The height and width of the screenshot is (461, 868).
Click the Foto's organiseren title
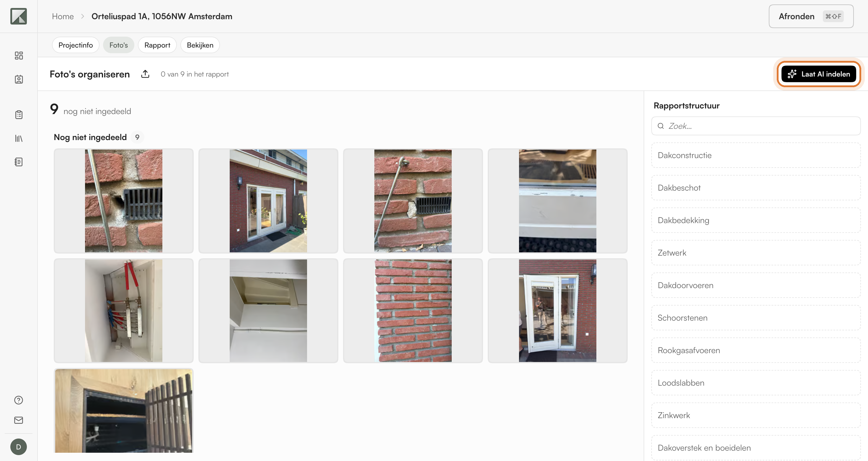click(x=90, y=74)
